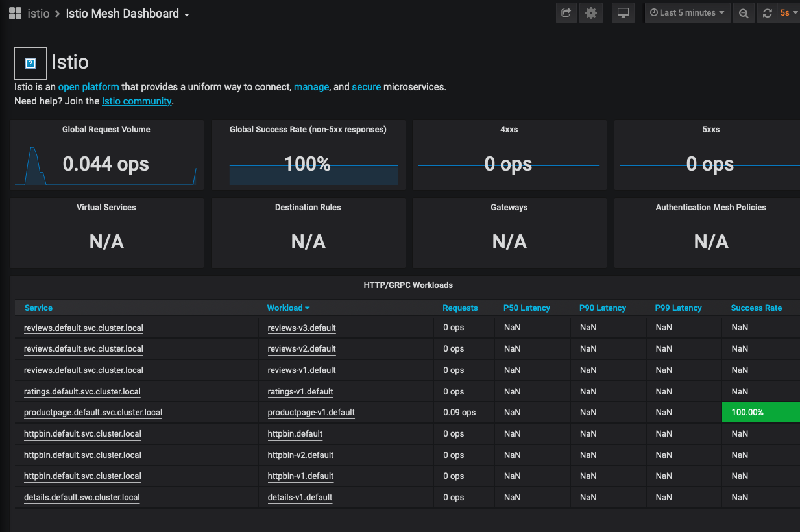Screen dimensions: 800x532
Task: Click the istio folder breadcrumb
Action: coord(38,14)
